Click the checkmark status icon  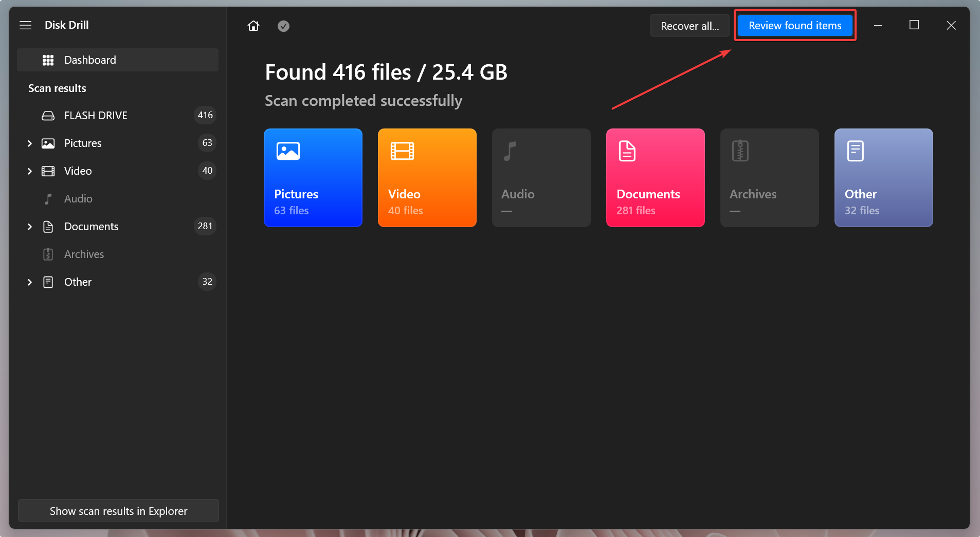point(283,26)
